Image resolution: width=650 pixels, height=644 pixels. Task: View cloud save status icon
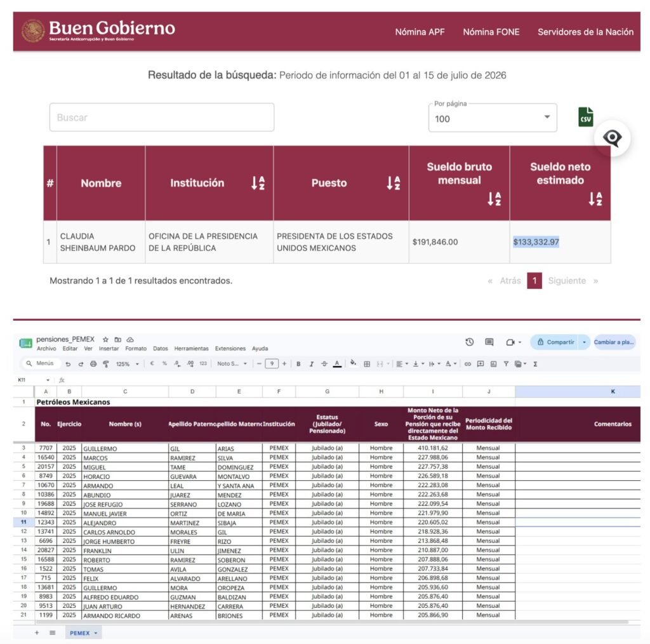click(129, 339)
